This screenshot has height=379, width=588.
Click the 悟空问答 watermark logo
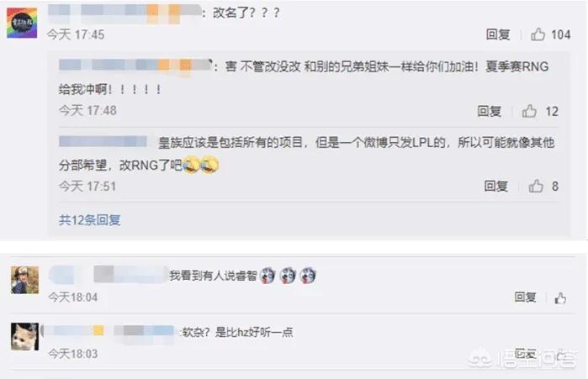522,360
